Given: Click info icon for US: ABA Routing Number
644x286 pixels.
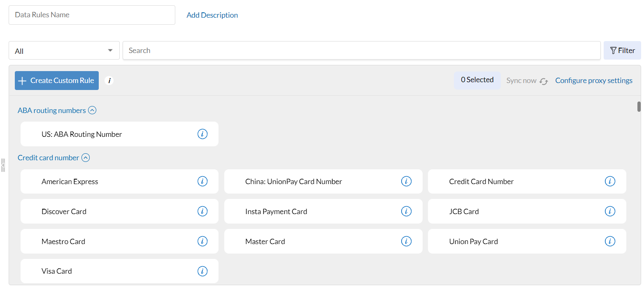Looking at the screenshot, I should coord(202,134).
